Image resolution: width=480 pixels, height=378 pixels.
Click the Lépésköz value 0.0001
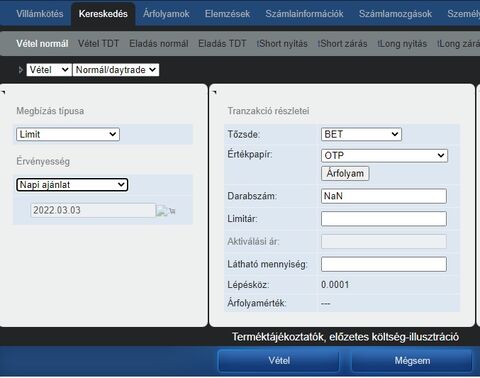tap(335, 285)
